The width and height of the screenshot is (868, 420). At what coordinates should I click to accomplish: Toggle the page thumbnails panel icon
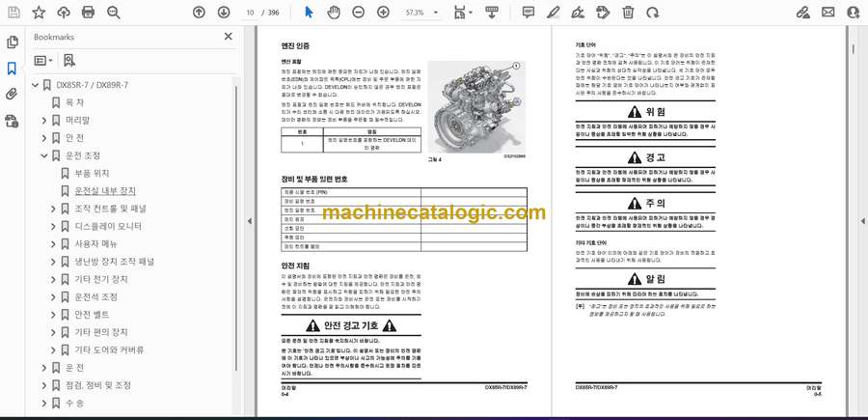pyautogui.click(x=13, y=42)
